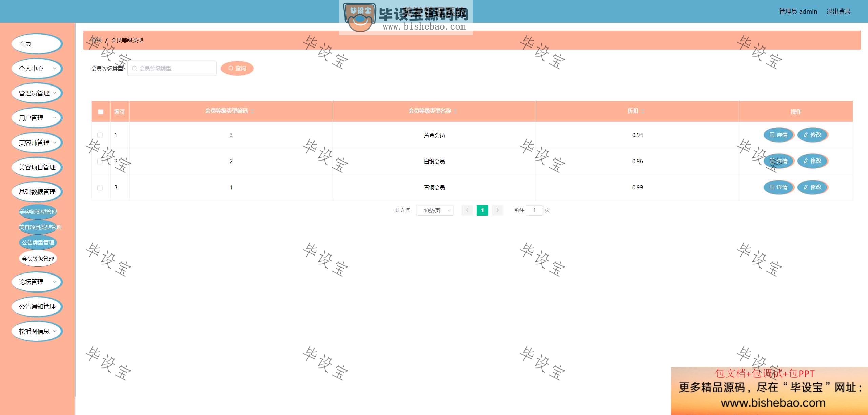Check the 青铜会员 row checkbox

click(100, 187)
